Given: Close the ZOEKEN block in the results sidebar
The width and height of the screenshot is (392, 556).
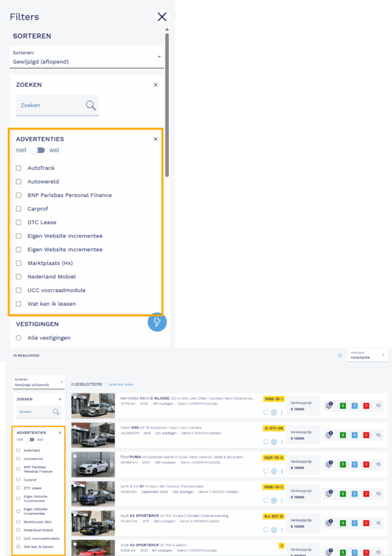Looking at the screenshot, I should tap(60, 399).
